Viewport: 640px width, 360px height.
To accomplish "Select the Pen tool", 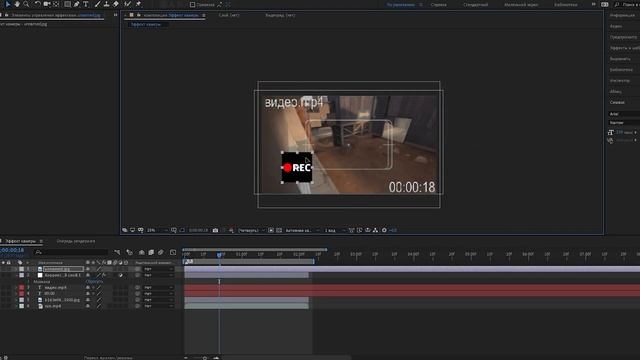I will pos(76,4).
